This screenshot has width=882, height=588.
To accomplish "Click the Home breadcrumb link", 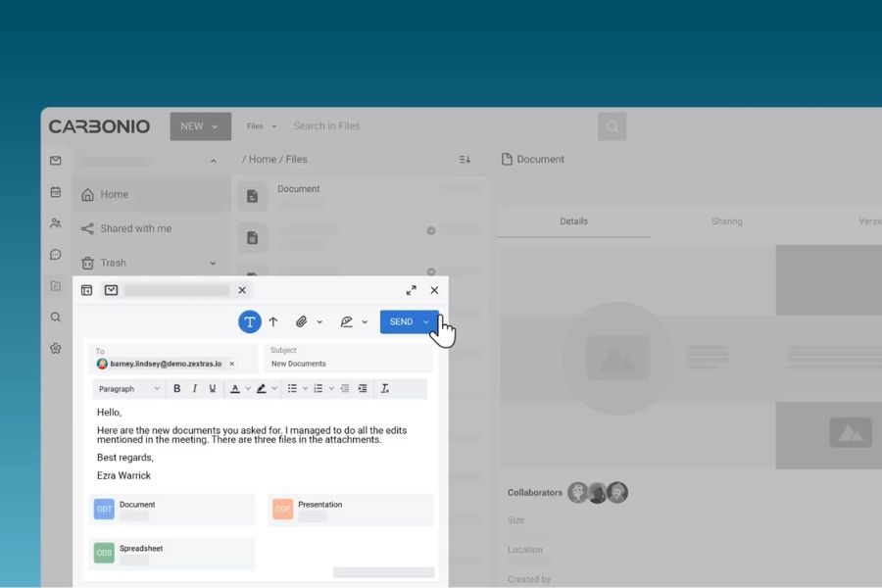I will tap(262, 160).
